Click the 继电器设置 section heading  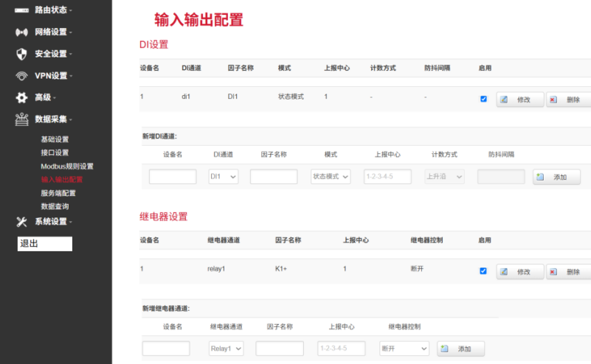163,217
